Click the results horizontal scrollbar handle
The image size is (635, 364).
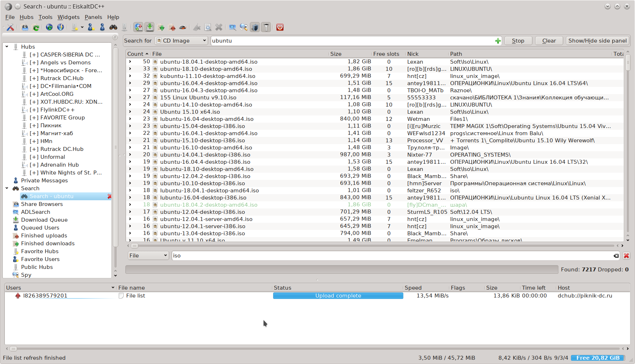point(134,246)
